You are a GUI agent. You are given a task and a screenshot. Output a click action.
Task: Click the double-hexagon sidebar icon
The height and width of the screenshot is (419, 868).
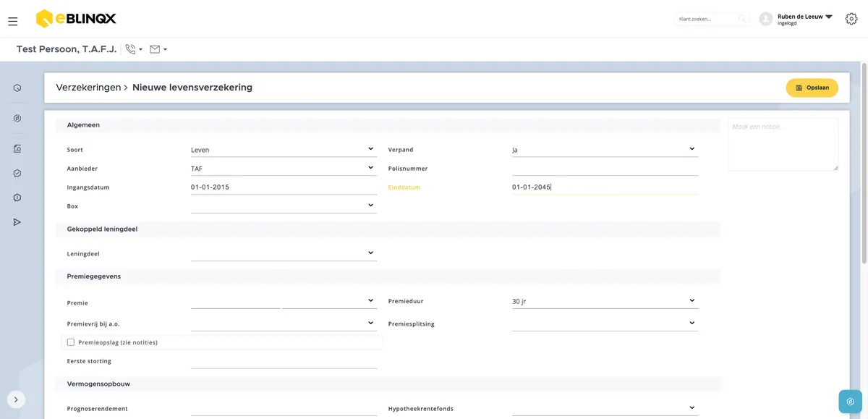tap(17, 119)
